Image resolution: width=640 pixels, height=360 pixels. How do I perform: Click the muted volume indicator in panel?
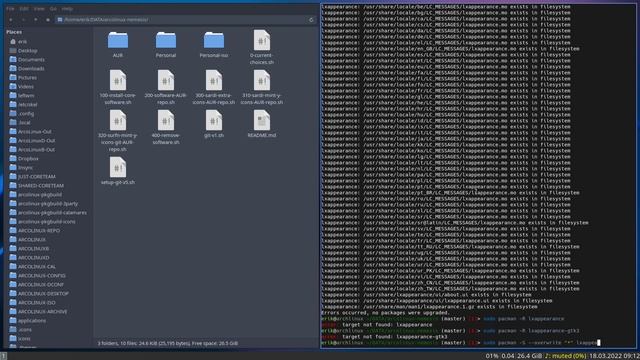pos(565,356)
